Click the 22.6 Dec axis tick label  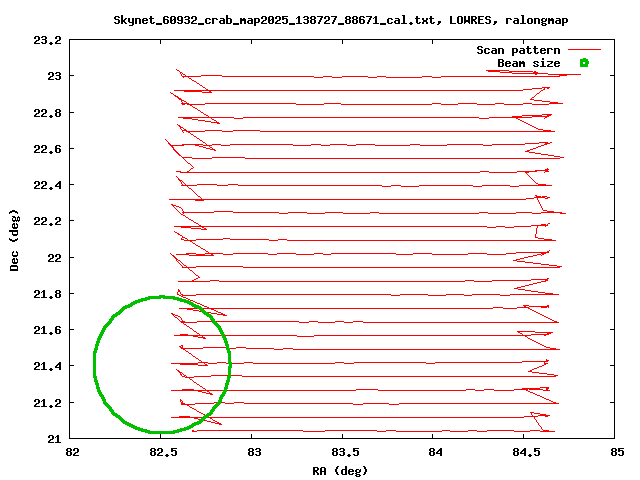click(x=48, y=149)
